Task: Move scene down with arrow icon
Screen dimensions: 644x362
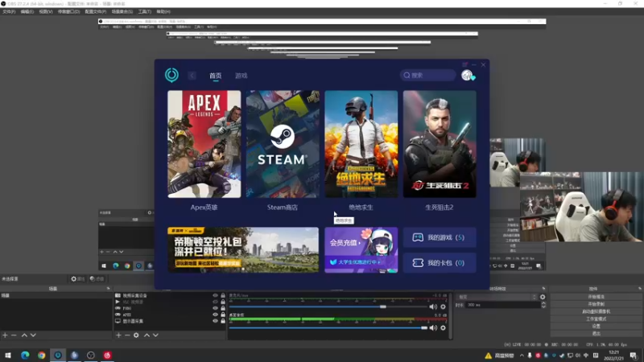Action: tap(33, 335)
